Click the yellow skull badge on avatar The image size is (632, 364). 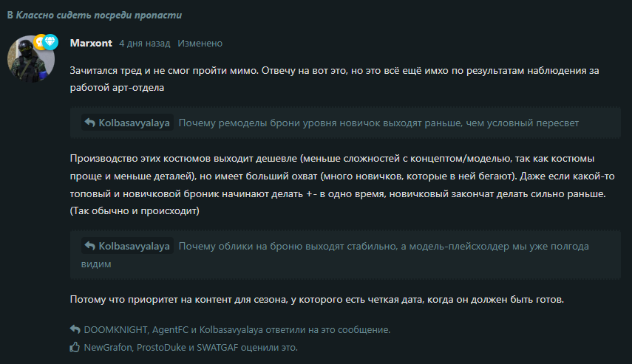pos(39,41)
